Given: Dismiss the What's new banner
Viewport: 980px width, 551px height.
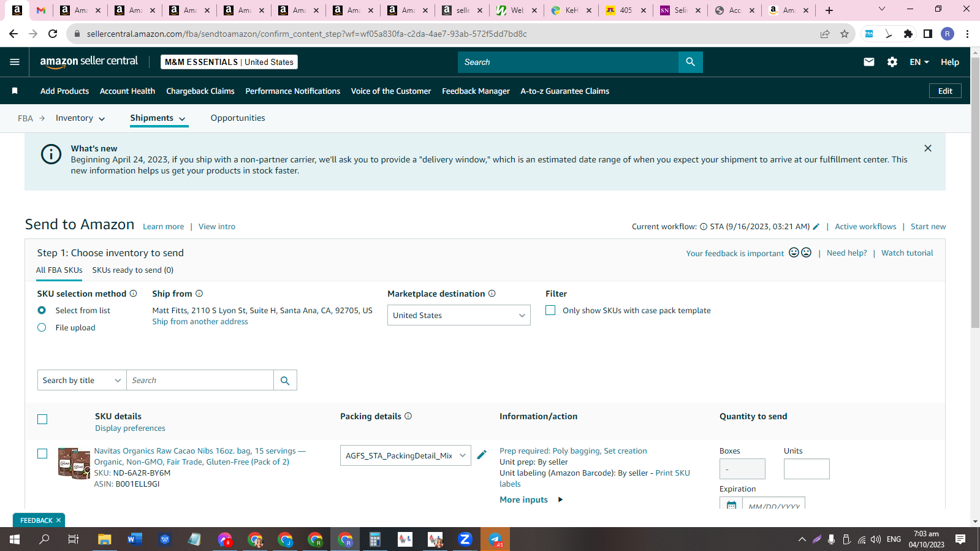Looking at the screenshot, I should (927, 148).
